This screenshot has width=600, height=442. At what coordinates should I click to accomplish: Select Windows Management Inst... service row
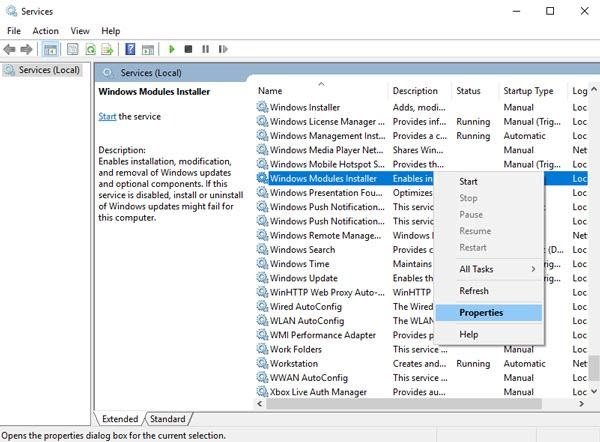[422, 135]
